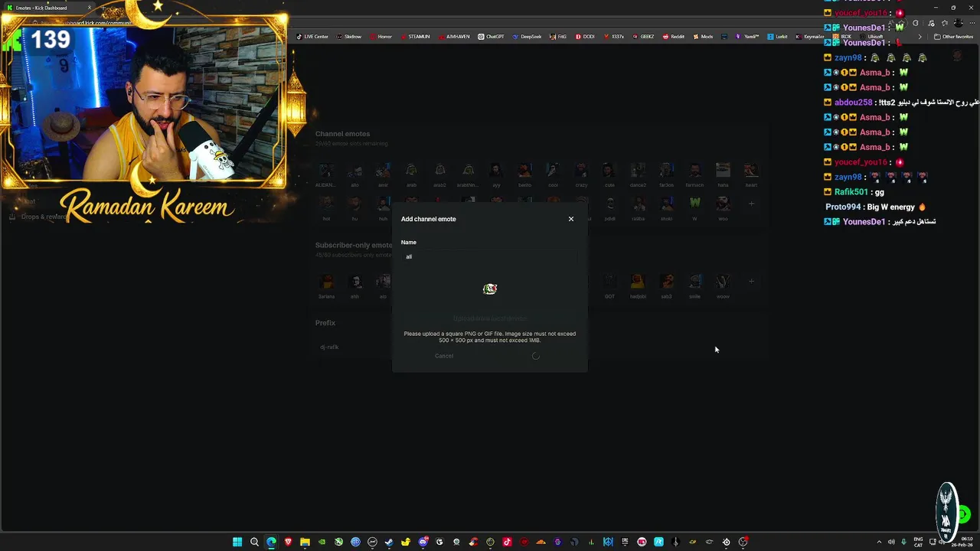The width and height of the screenshot is (980, 551).
Task: Select the 'arab2' channel emote
Action: (439, 170)
